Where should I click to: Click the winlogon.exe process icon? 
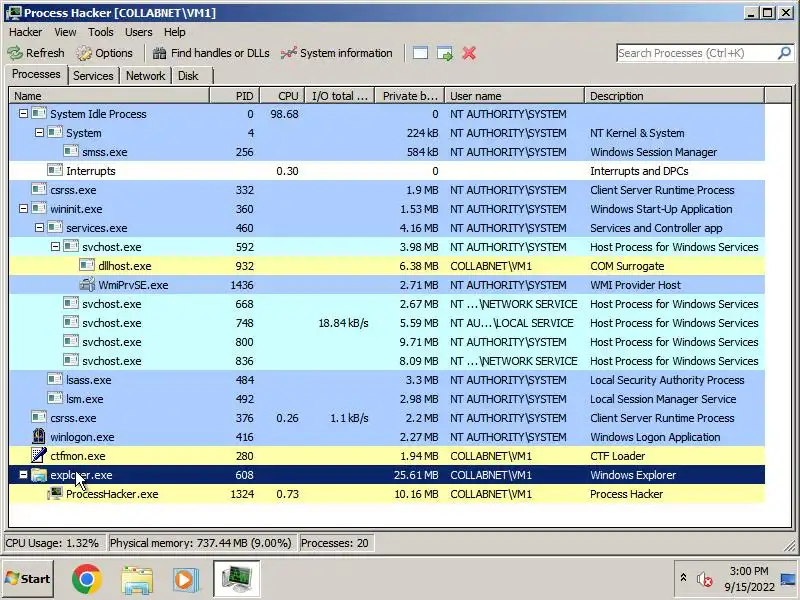[x=39, y=436]
